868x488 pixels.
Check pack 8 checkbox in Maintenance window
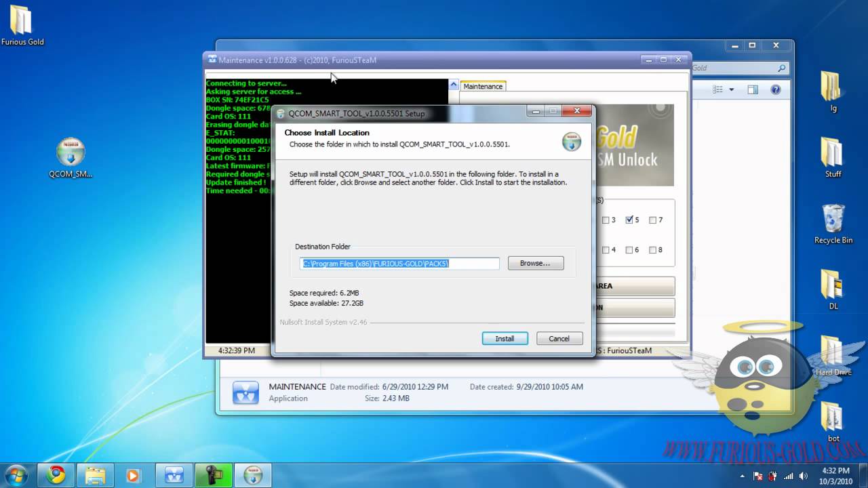[x=652, y=249]
